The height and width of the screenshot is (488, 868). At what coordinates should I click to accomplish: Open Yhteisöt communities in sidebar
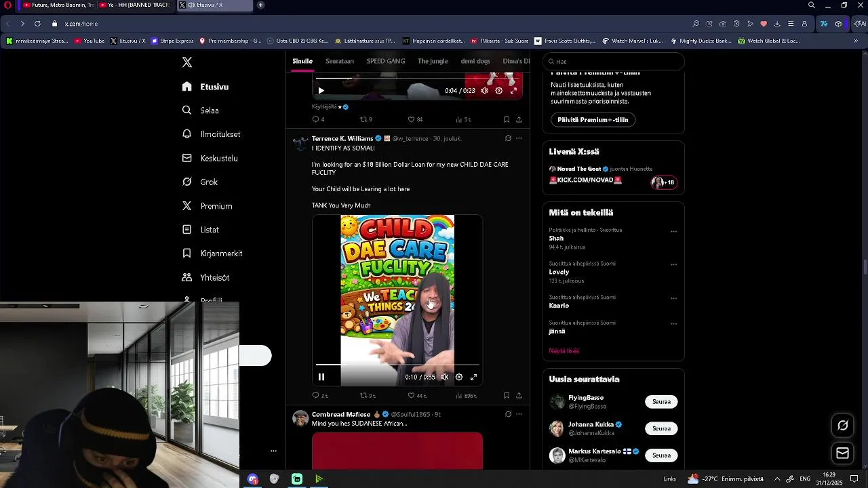click(x=206, y=277)
